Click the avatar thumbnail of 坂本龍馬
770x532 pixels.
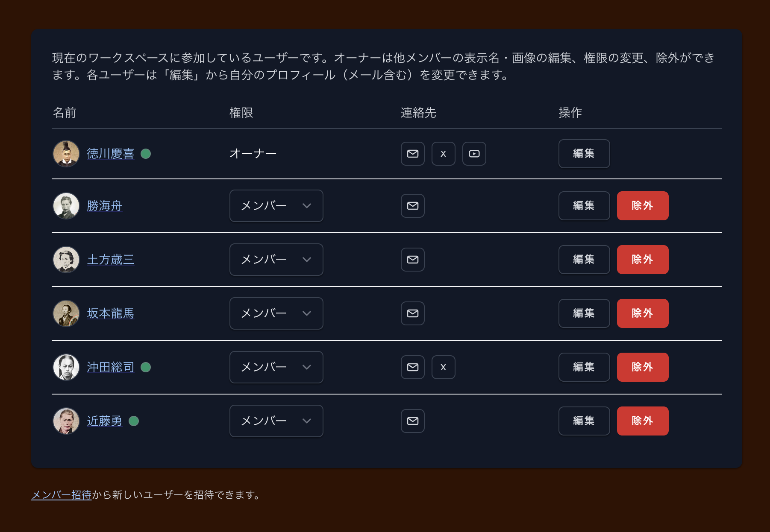pyautogui.click(x=66, y=313)
